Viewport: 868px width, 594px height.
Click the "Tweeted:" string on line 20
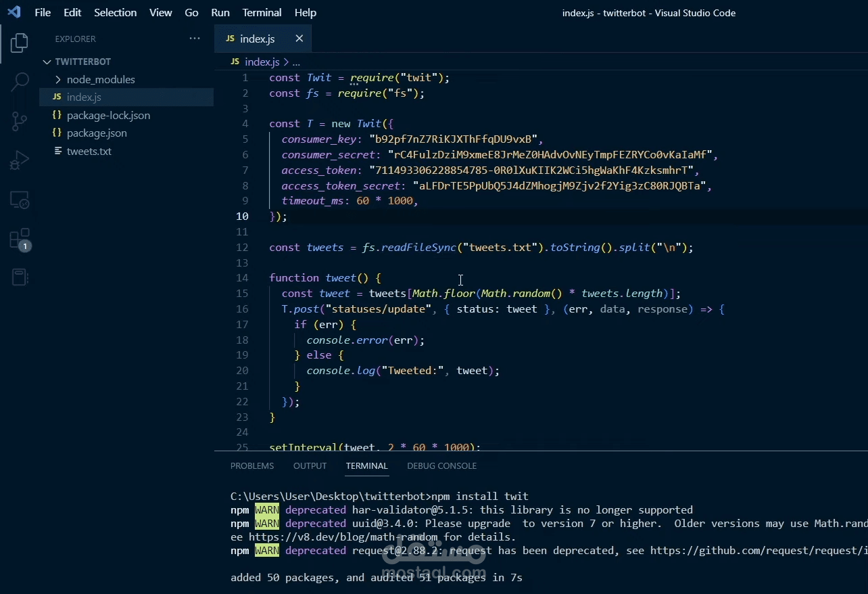pyautogui.click(x=413, y=371)
